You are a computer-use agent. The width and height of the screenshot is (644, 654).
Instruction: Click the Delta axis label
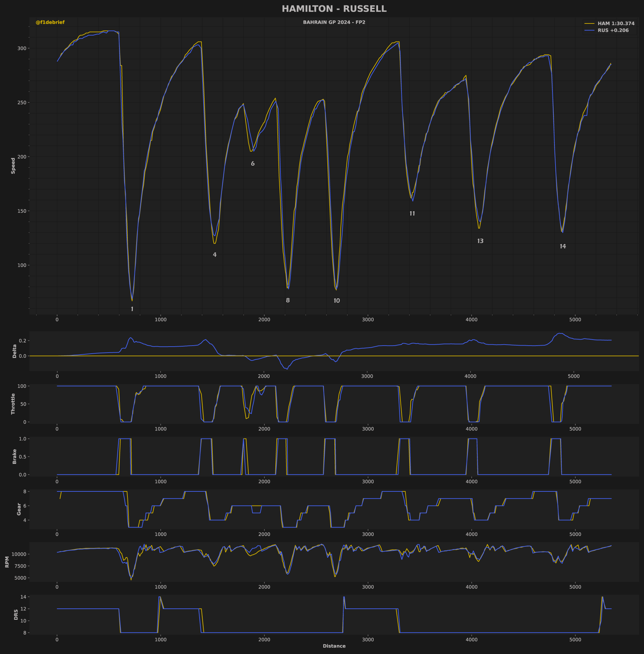pos(14,351)
